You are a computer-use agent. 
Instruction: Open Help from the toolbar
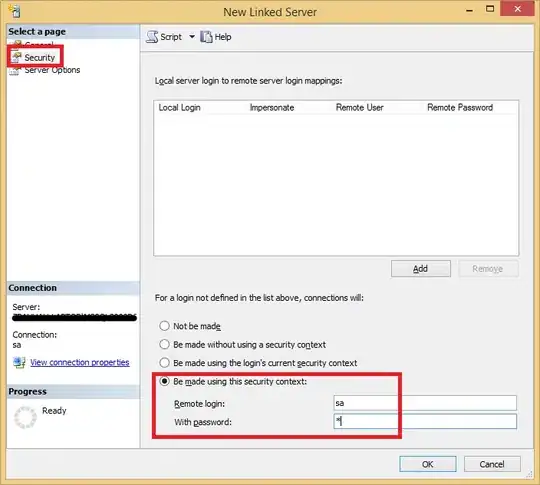click(216, 37)
